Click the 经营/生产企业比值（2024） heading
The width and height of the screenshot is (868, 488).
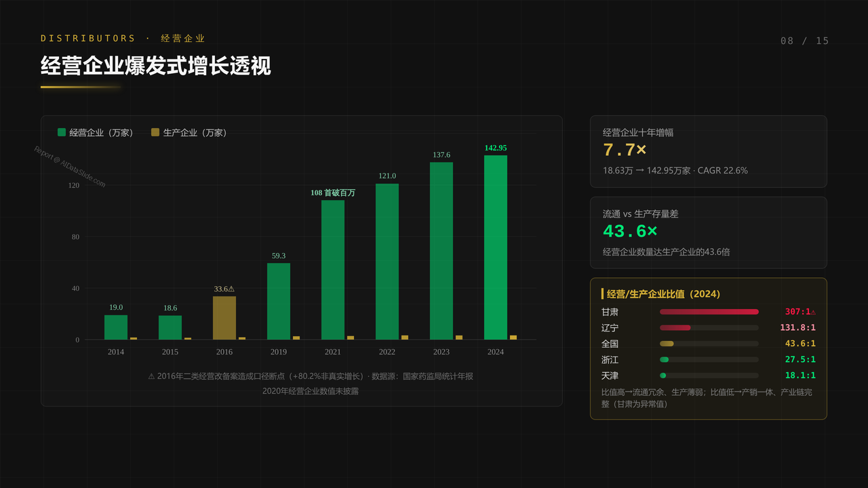(x=664, y=294)
